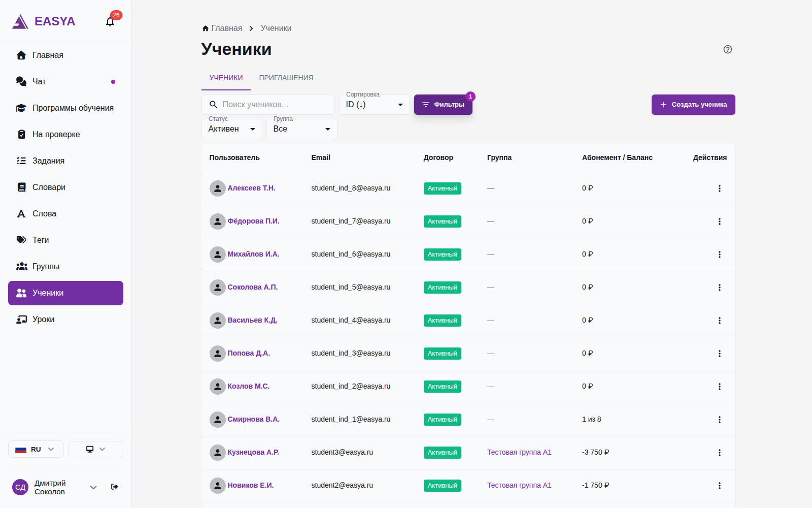Viewport: 812px width, 508px height.
Task: Open actions menu for Новиков Е.И.
Action: click(x=719, y=486)
